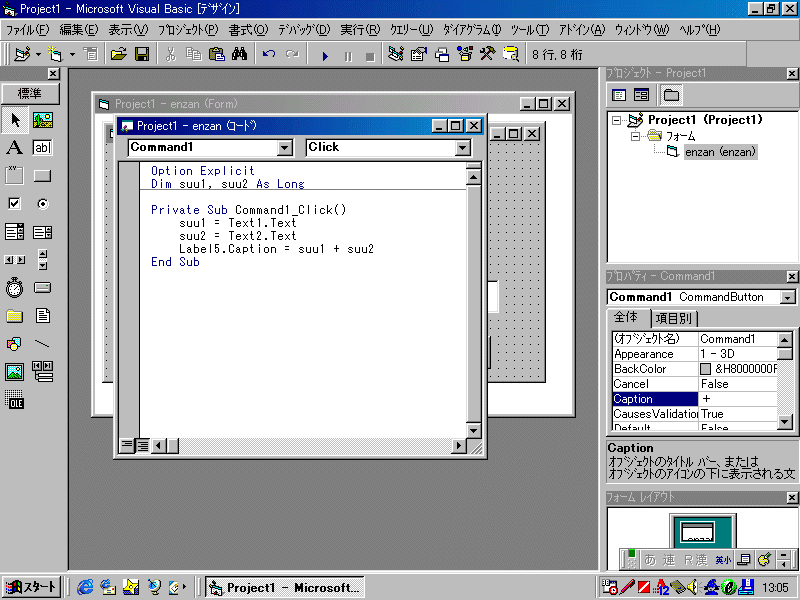Select the TextBox control tool
800x600 pixels.
click(x=43, y=147)
